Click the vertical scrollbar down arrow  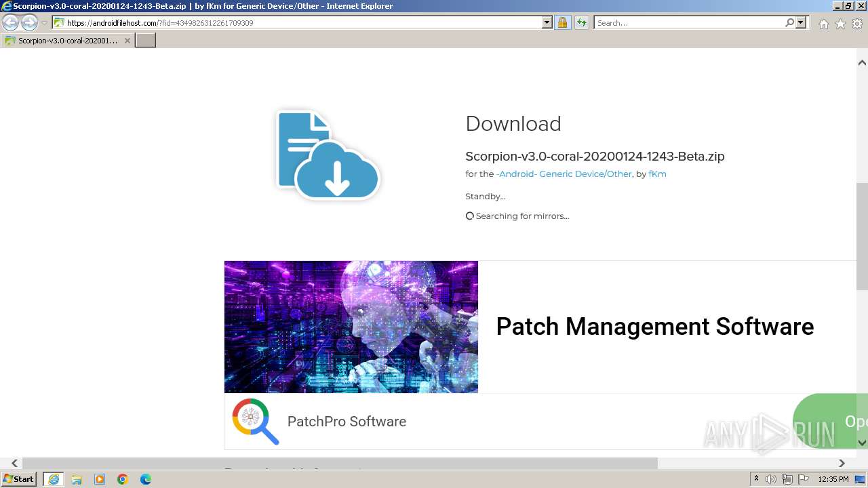coord(862,443)
